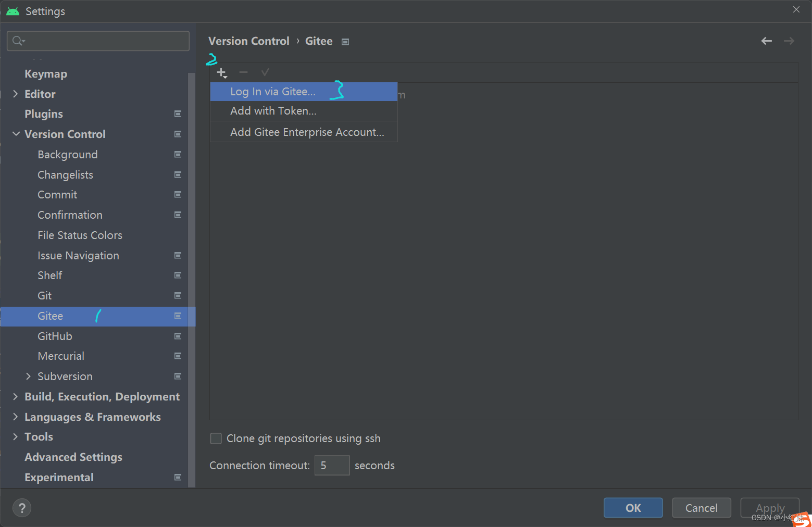Viewport: 812px width, 527px height.
Task: Select Commit settings item
Action: (57, 194)
